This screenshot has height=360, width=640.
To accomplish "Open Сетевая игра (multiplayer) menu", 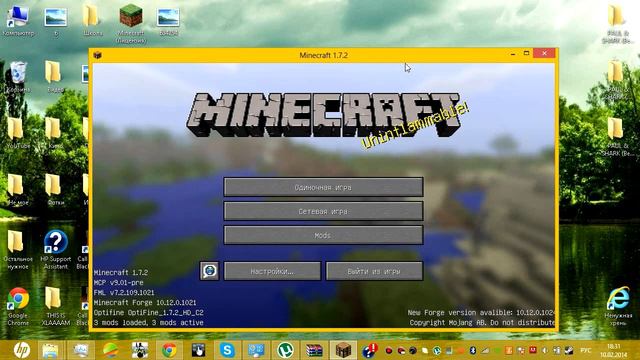I will [323, 211].
